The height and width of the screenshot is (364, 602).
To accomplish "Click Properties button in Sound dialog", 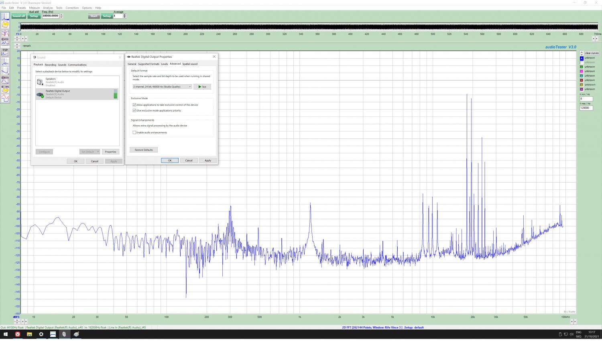I will pos(110,152).
